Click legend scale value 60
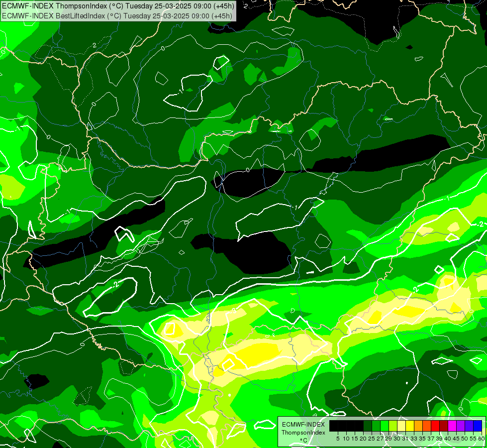 pos(481,439)
